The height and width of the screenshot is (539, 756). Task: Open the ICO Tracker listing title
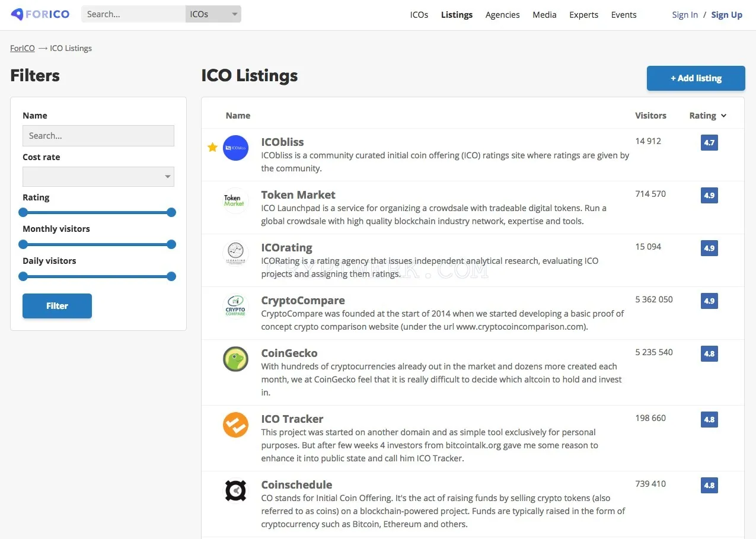[x=292, y=419]
